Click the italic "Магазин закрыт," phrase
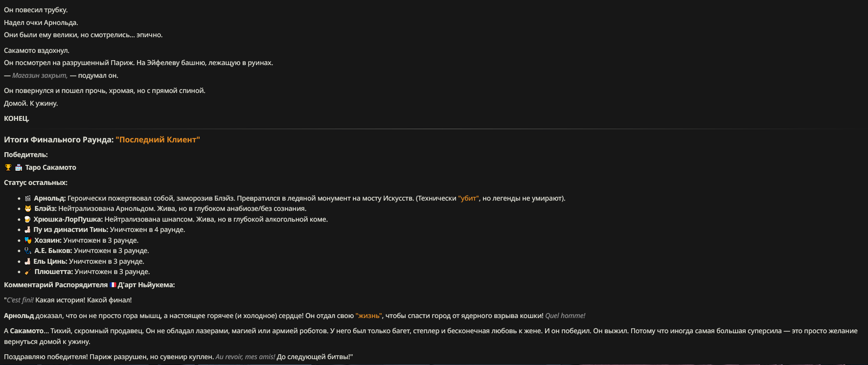 click(40, 75)
